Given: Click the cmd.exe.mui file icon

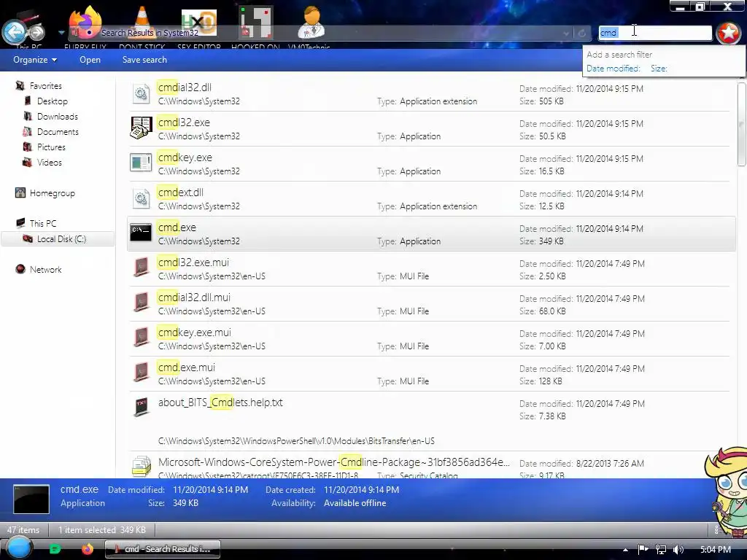Looking at the screenshot, I should [x=141, y=373].
